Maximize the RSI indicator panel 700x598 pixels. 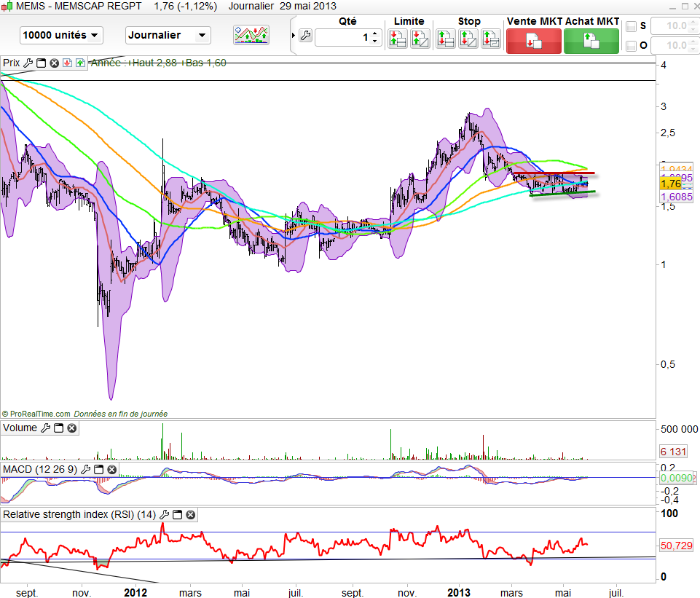click(x=177, y=515)
